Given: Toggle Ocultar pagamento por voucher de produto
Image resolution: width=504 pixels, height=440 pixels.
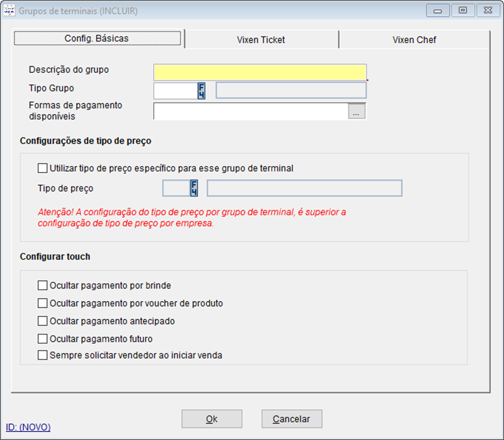Looking at the screenshot, I should click(x=43, y=303).
